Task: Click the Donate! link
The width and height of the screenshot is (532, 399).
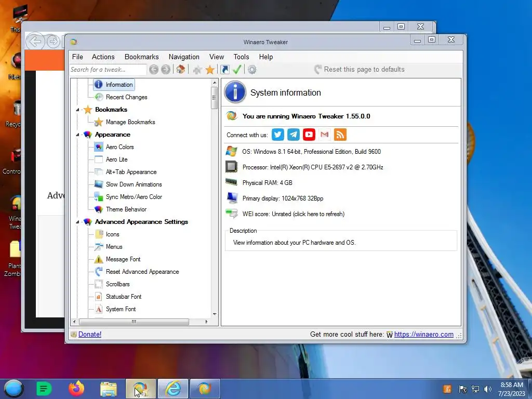Action: pyautogui.click(x=90, y=334)
